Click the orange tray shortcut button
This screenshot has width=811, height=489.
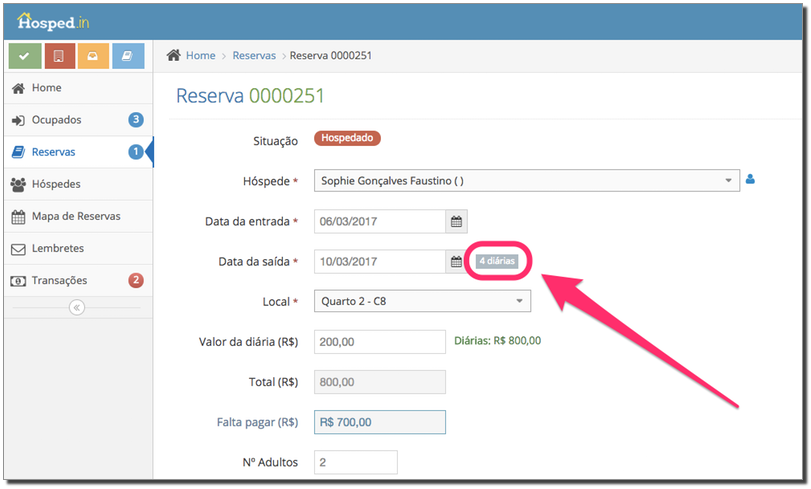pyautogui.click(x=93, y=56)
